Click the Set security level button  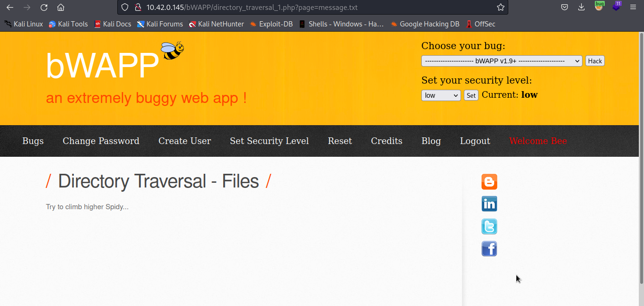tap(471, 95)
